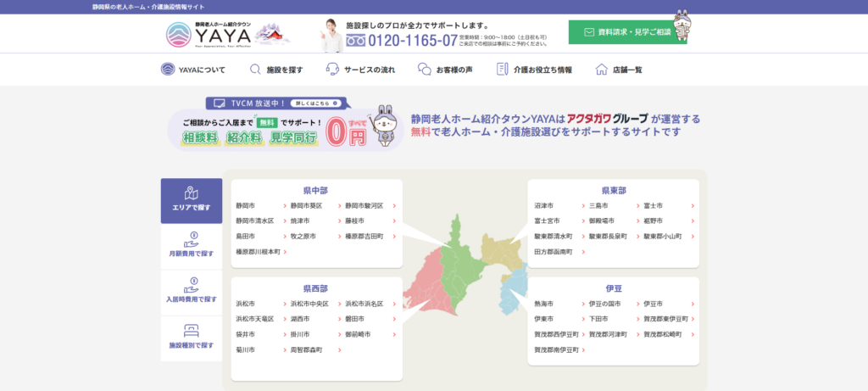This screenshot has height=391, width=868.
Task: Click the document icon for 介護お役立ち情報
Action: 503,70
